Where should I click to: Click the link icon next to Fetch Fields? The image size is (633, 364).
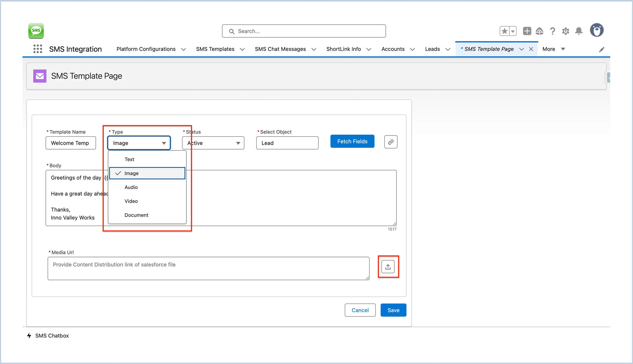pos(390,142)
